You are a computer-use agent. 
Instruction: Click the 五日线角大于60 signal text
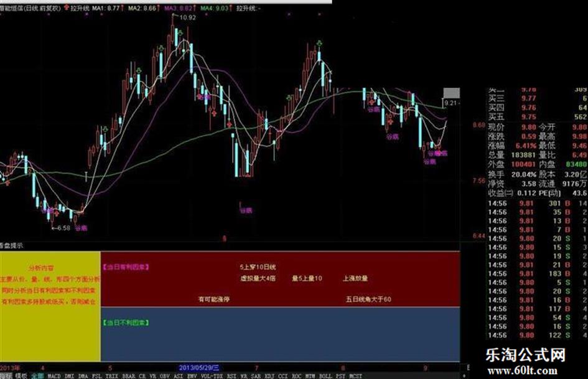tap(368, 299)
